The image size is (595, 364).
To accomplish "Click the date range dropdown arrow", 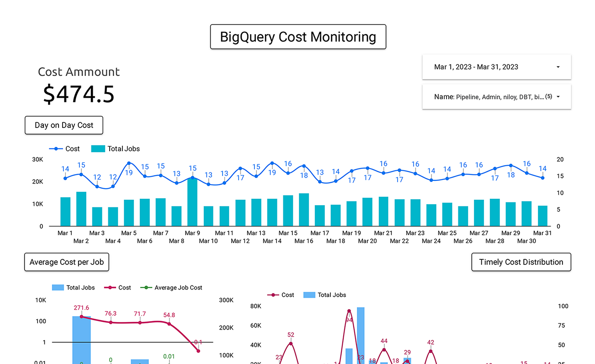I will pyautogui.click(x=558, y=67).
